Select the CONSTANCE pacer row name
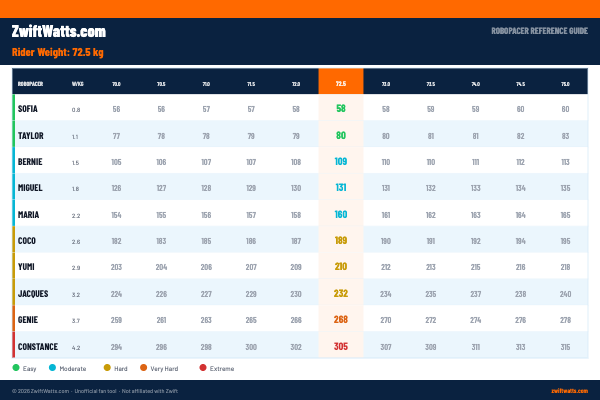600x400 pixels. (x=38, y=347)
